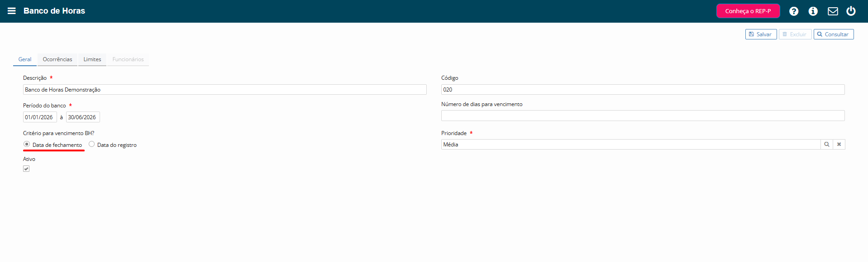Click the Conheça o REP-P button
Viewport: 868px width, 262px height.
click(x=748, y=11)
